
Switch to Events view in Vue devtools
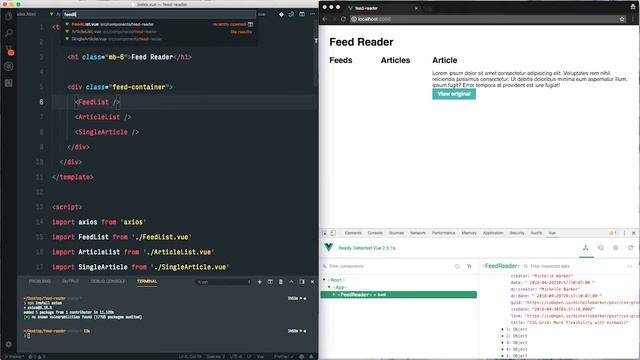[x=616, y=248]
